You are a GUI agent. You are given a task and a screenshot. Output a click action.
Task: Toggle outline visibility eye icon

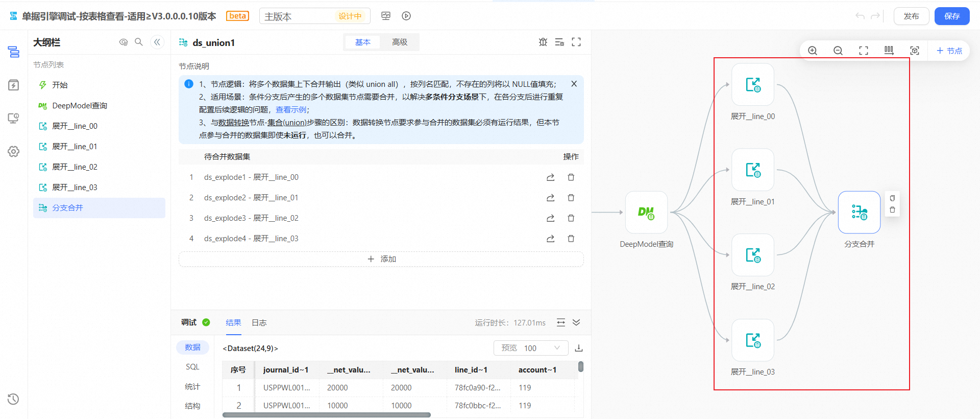point(124,42)
